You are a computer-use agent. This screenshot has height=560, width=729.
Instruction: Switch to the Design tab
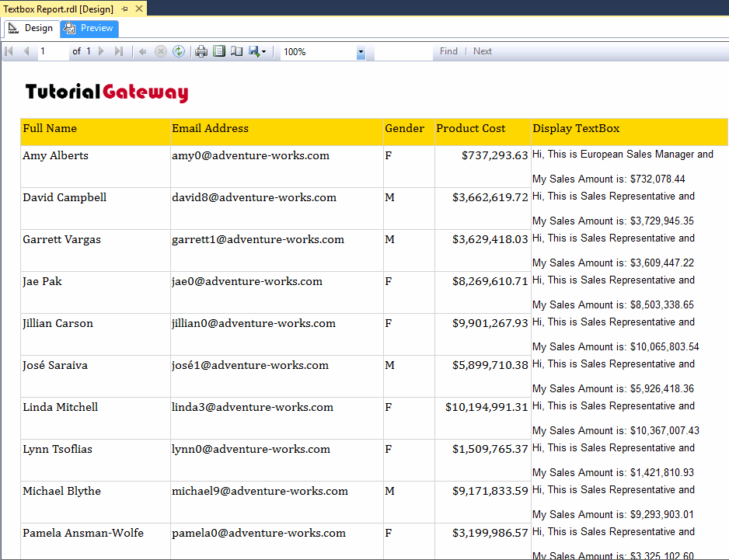32,28
